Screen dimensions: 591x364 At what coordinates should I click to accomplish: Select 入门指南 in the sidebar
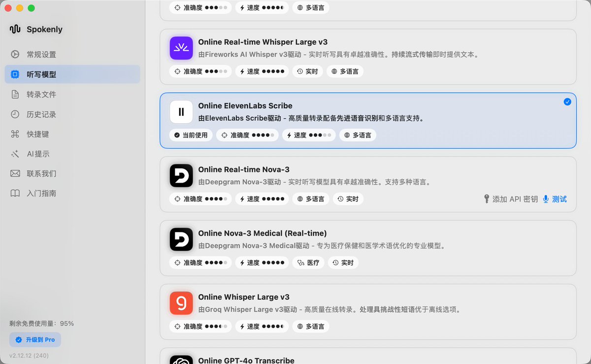pos(73,194)
